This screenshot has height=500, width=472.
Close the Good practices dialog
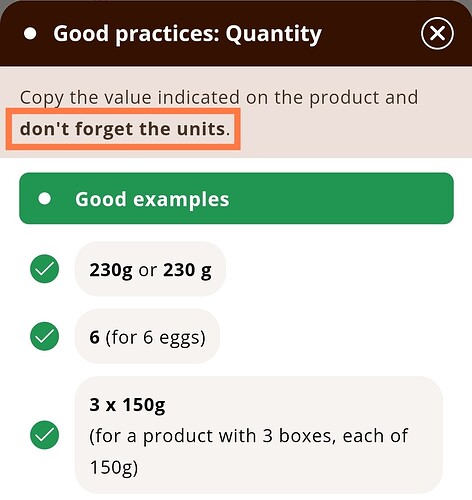[x=437, y=33]
